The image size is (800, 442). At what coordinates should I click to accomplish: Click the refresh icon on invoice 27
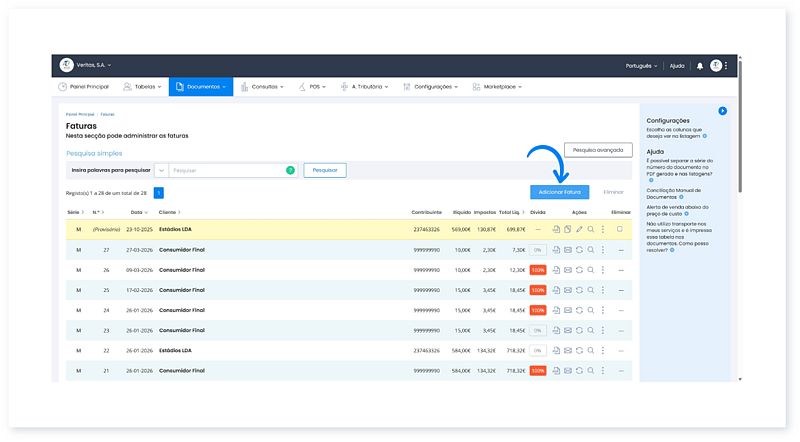[x=579, y=250]
